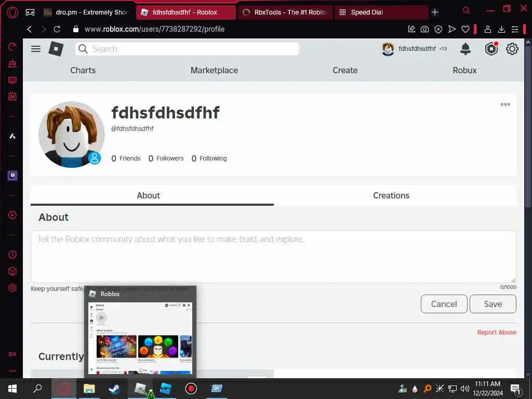Open Windows taskbar search

(37, 389)
